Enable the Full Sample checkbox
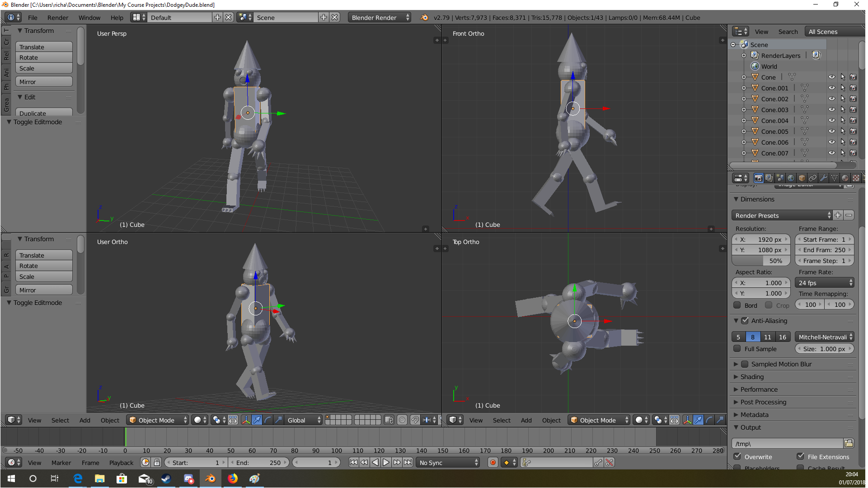Viewport: 868px width, 488px height. pos(737,349)
